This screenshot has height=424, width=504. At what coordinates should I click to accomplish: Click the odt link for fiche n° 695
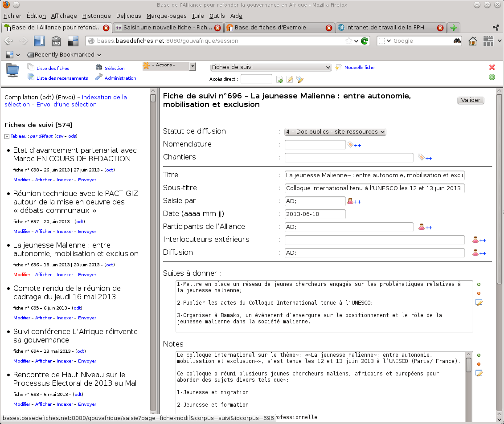77,308
